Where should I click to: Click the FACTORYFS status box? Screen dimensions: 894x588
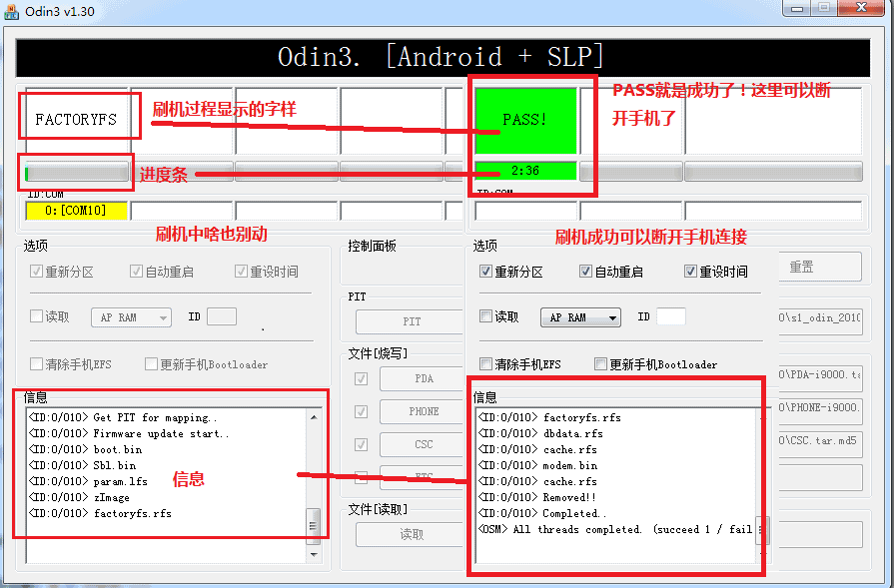click(76, 120)
